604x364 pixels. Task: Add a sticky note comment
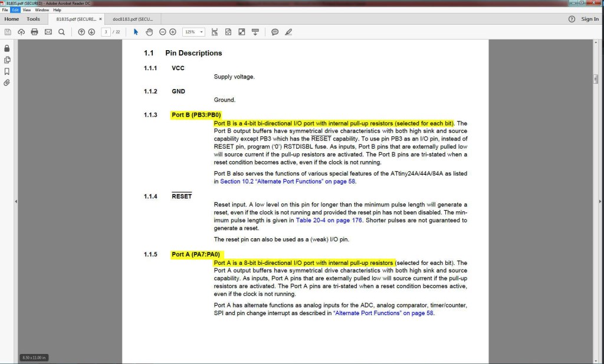[275, 32]
